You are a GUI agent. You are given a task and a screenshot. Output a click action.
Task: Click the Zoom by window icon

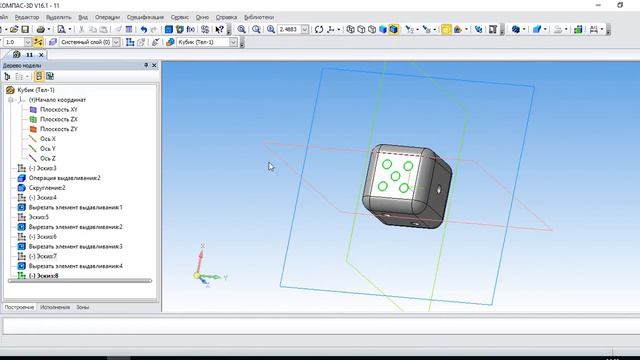coord(256,29)
